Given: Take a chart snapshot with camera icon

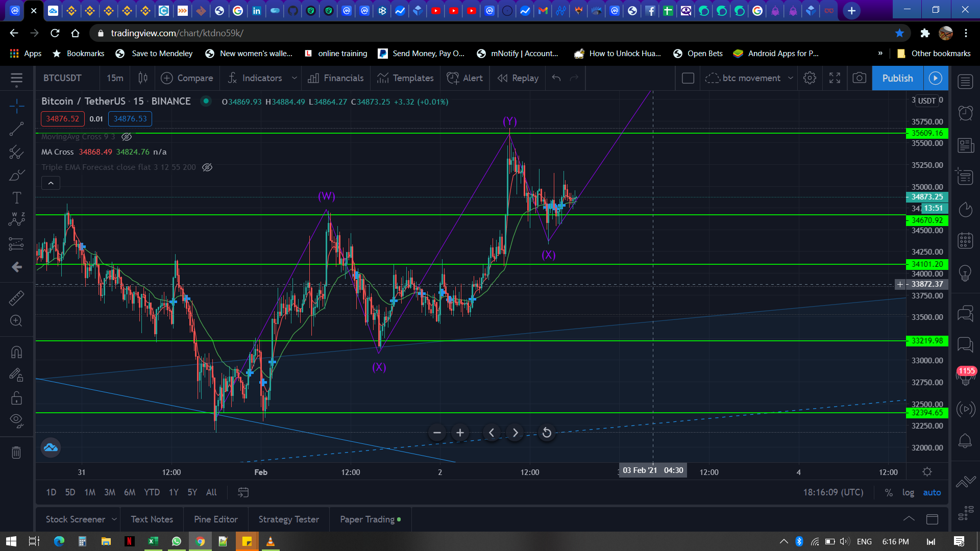Looking at the screenshot, I should [860, 78].
